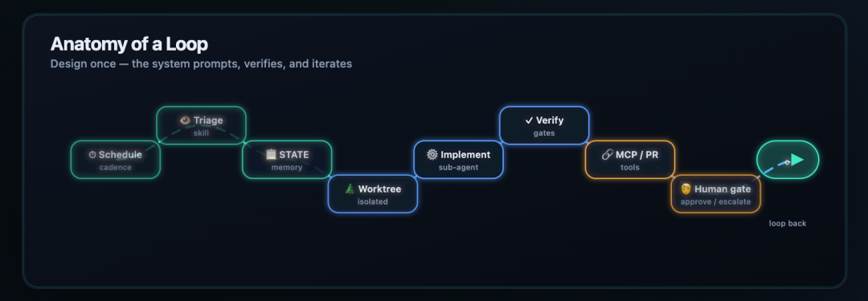Click the Schedule cadence node

pyautogui.click(x=115, y=160)
